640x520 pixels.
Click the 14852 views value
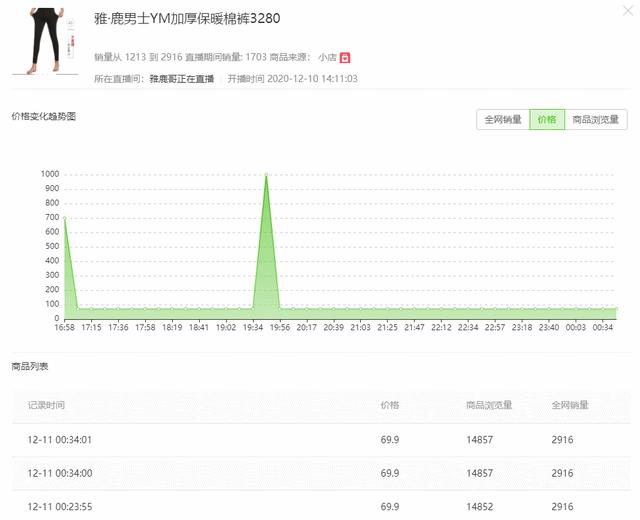(x=480, y=507)
